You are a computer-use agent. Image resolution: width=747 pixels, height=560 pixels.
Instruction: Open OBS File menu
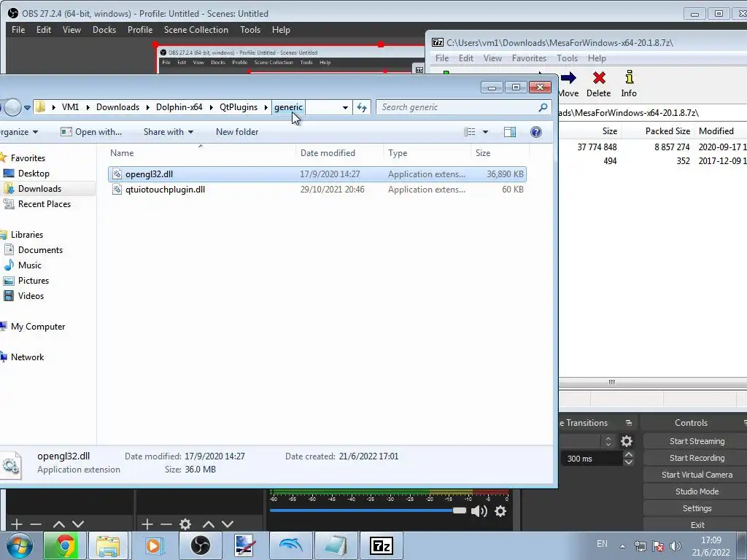point(18,29)
